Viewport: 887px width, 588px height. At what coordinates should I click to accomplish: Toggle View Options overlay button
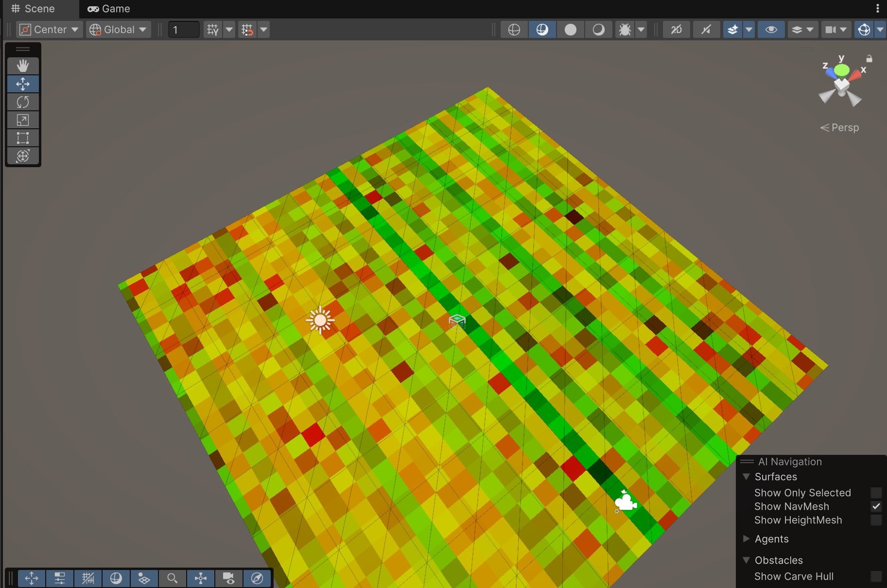click(144, 578)
